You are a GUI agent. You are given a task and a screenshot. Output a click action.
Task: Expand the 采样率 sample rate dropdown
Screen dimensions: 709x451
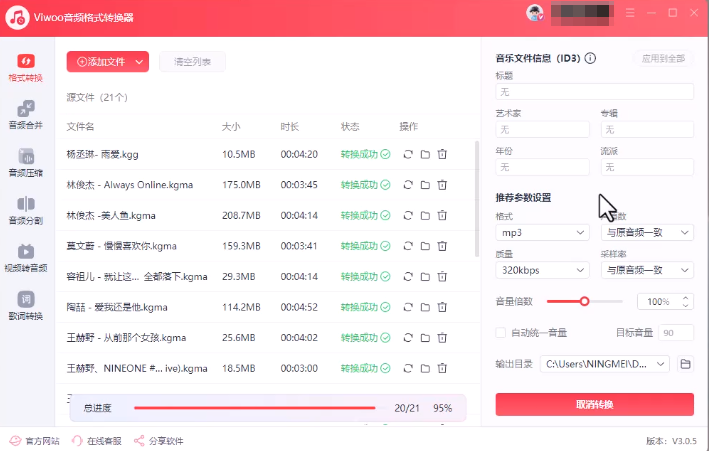647,270
